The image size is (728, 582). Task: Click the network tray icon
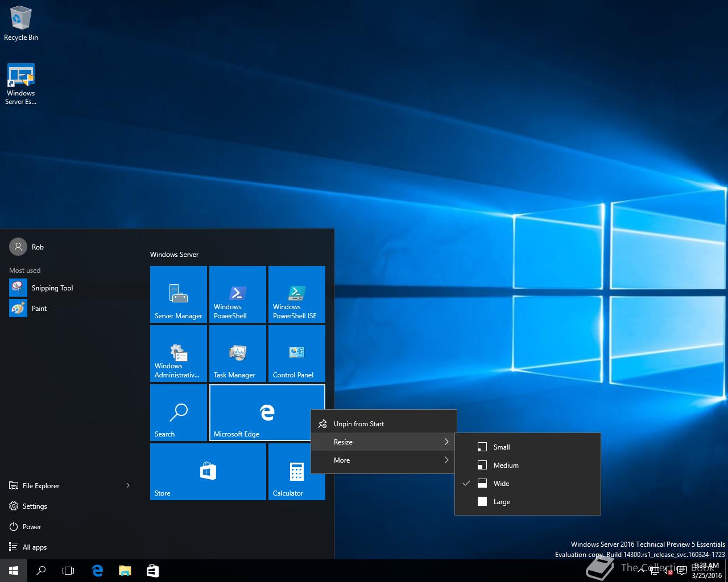point(655,571)
